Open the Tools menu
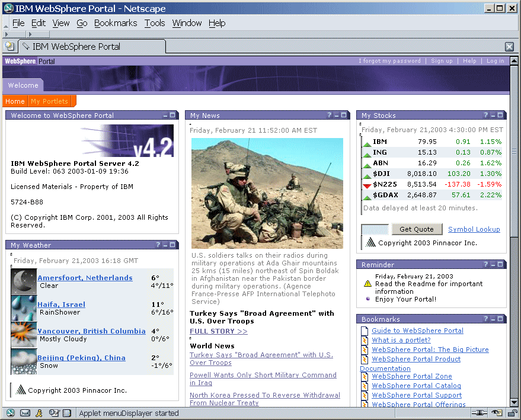Screen dimensions: 521x420 155,23
